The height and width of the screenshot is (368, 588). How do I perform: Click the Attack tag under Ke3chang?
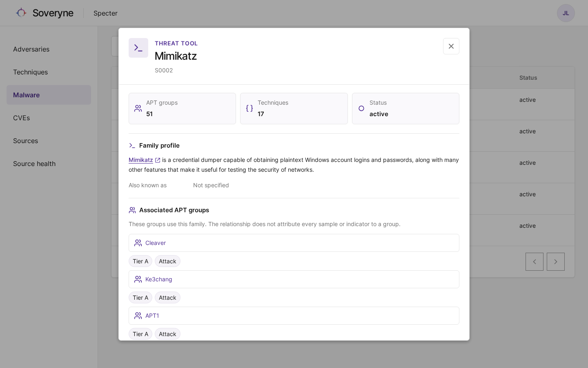click(167, 298)
